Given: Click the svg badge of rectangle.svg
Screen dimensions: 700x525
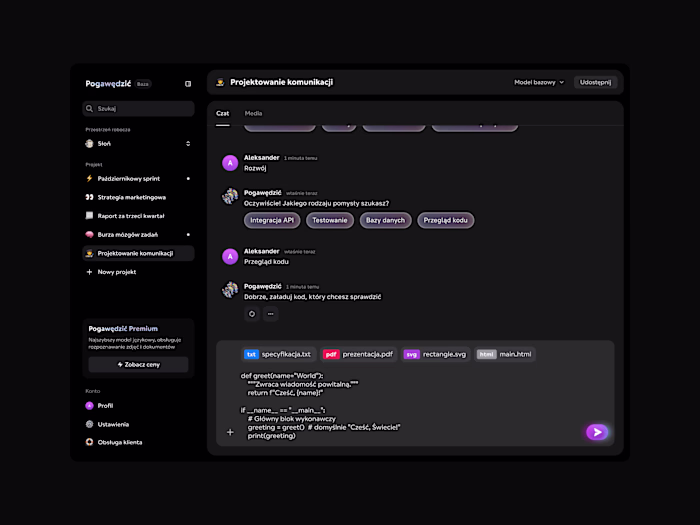Looking at the screenshot, I should [411, 354].
